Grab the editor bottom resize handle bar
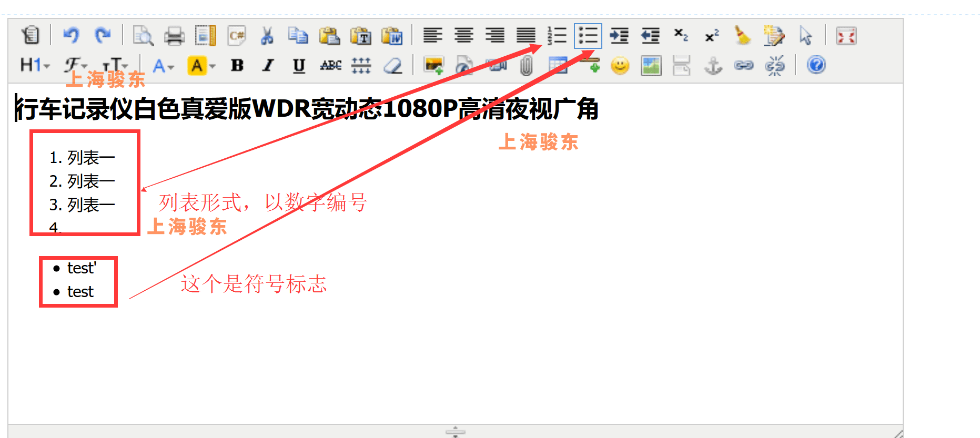The width and height of the screenshot is (980, 438). (x=456, y=432)
